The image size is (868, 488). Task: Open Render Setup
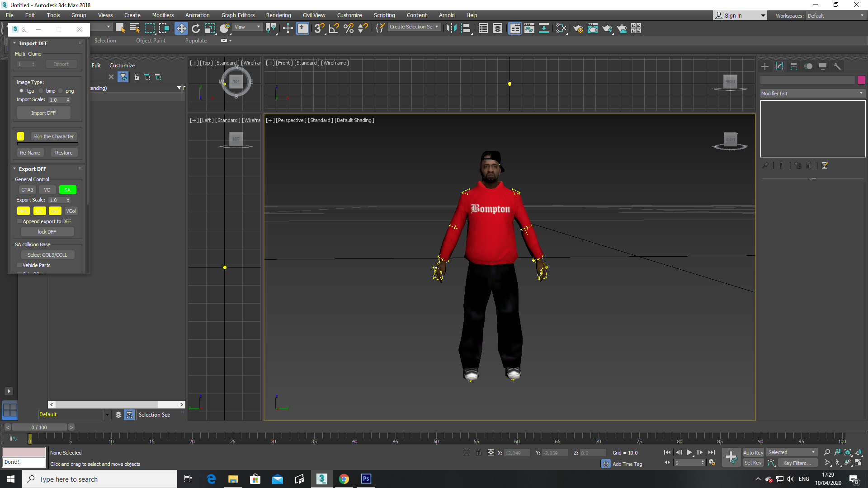(578, 28)
